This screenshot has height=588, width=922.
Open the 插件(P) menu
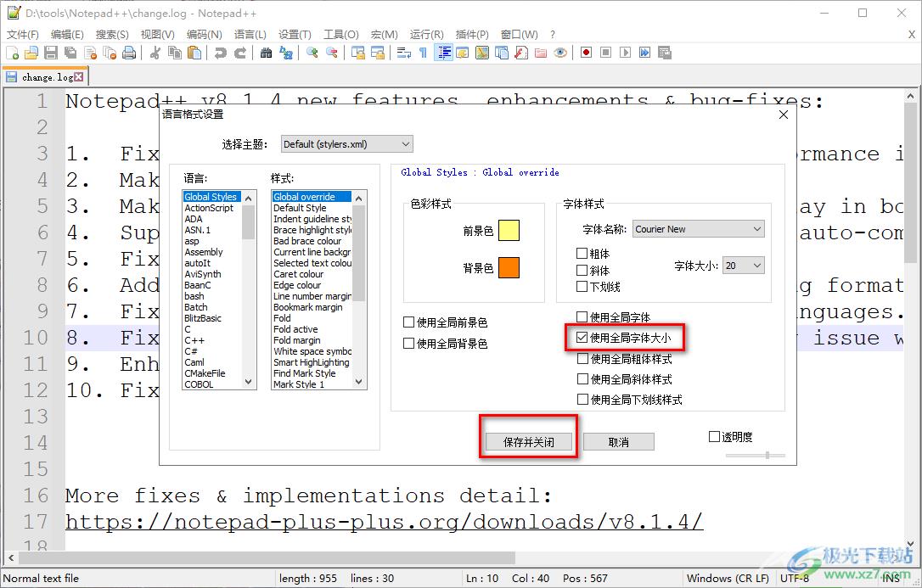pos(471,35)
